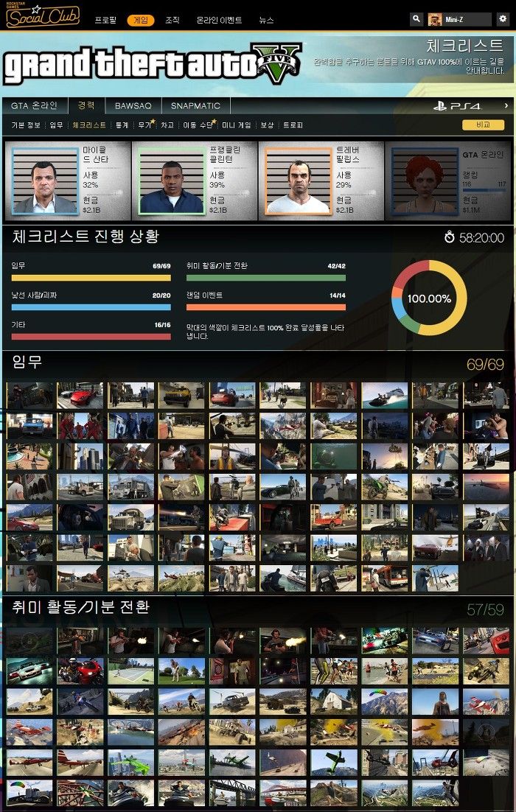Select the GTA 온라인 character mugshot
This screenshot has height=812, width=516.
pyautogui.click(x=425, y=181)
